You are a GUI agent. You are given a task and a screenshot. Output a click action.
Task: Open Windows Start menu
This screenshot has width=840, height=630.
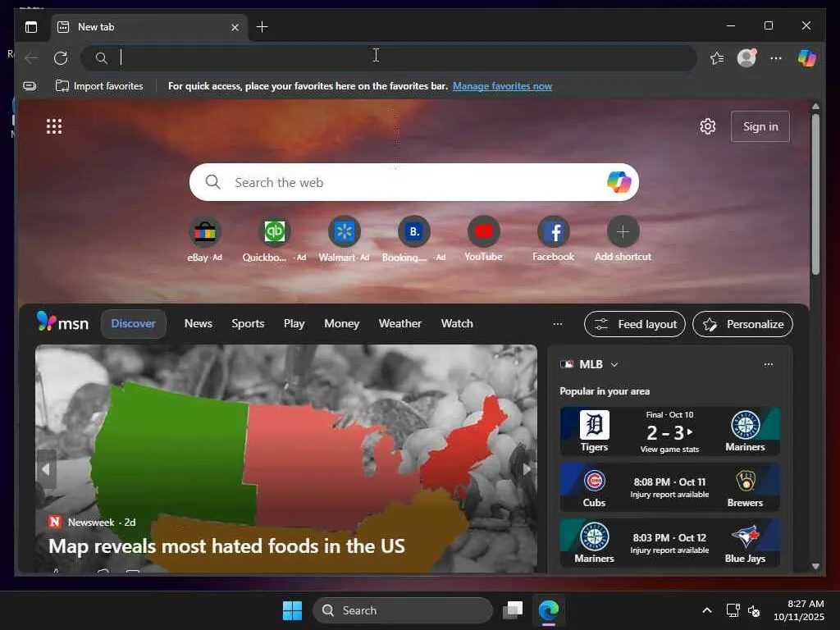point(292,610)
